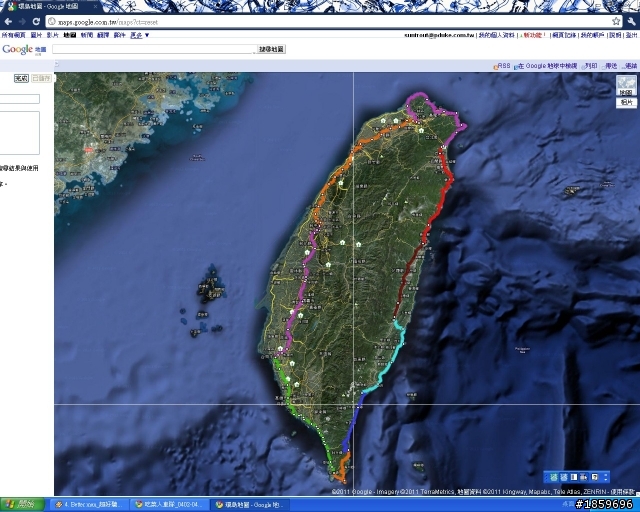Open the 影片 videos link

[x=53, y=35]
